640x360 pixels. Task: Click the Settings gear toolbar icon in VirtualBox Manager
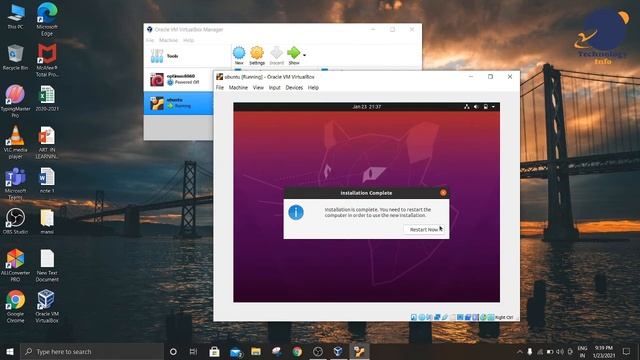257,56
